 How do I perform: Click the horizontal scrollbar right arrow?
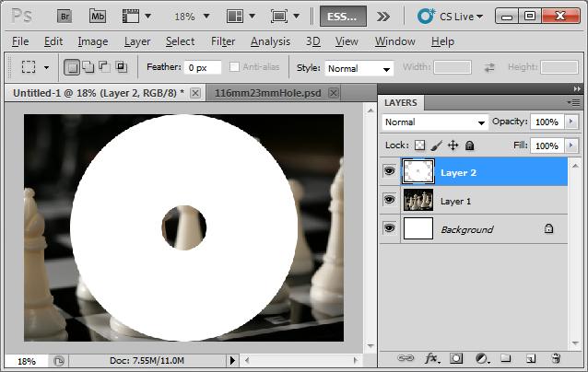point(356,360)
